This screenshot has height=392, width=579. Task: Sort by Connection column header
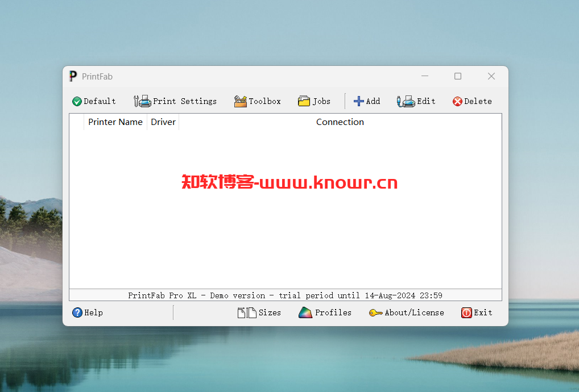click(340, 122)
